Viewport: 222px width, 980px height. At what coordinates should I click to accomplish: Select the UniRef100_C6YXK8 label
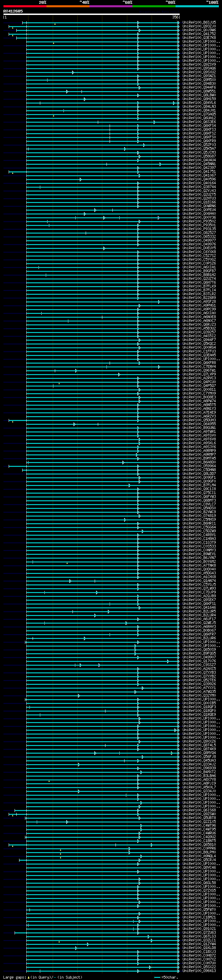(x=199, y=252)
